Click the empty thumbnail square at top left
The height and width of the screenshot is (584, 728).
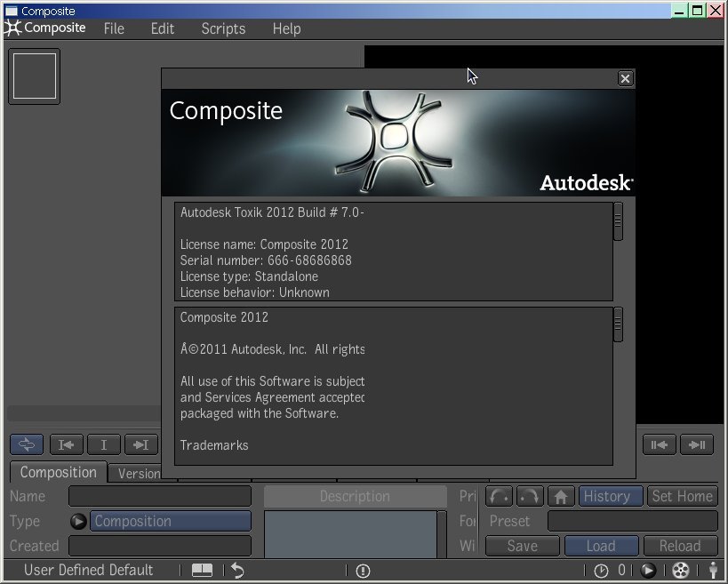coord(35,76)
